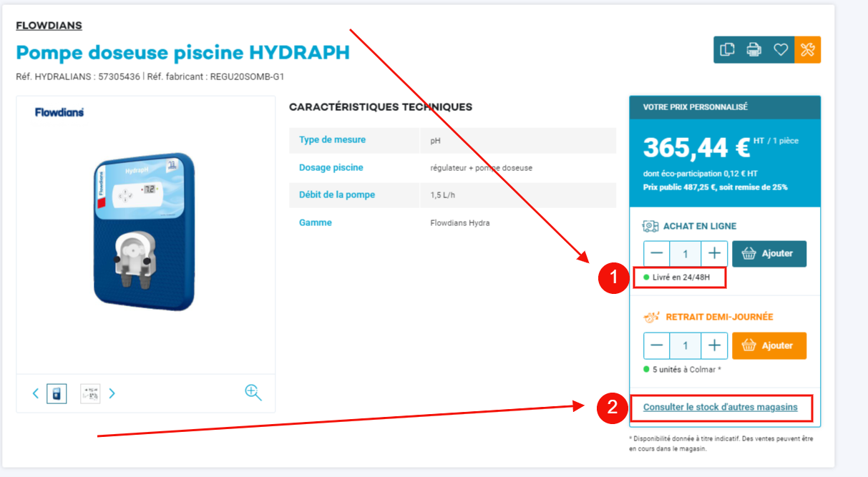Click the Retrait demi-journée icon

tap(651, 317)
